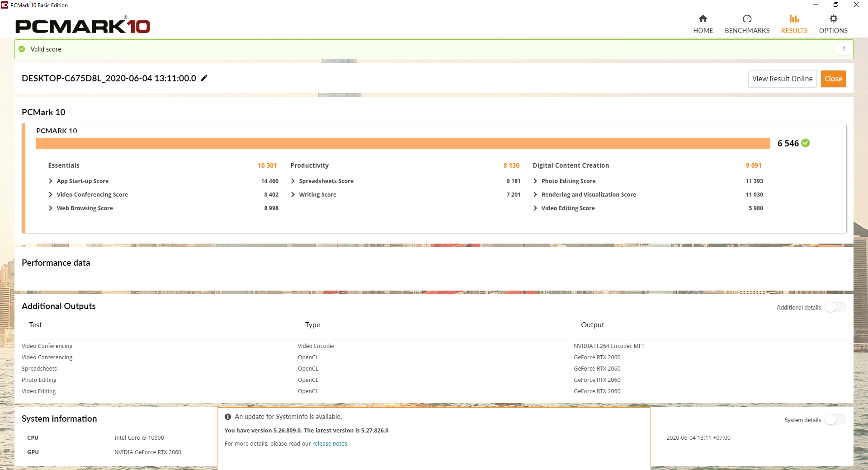Click the Home icon in the navigation
The width and height of the screenshot is (868, 470).
coord(703,19)
